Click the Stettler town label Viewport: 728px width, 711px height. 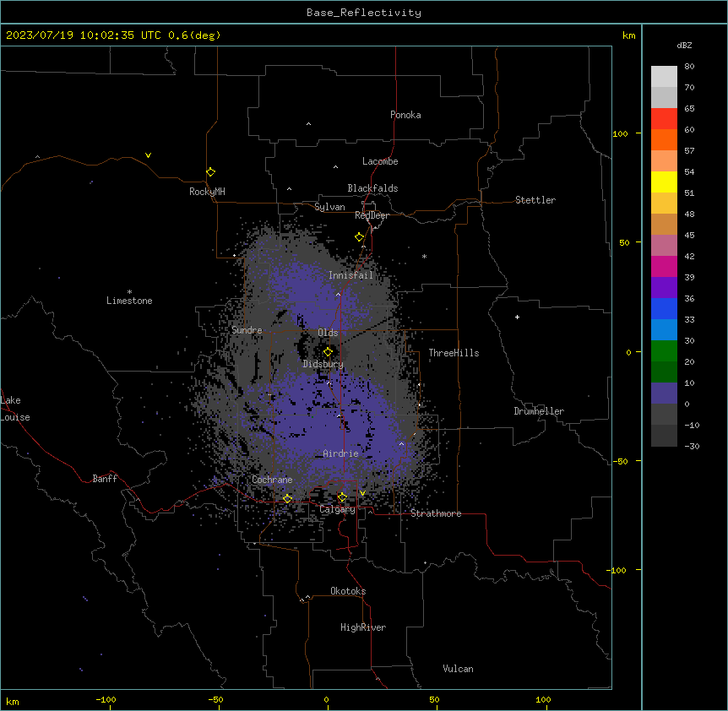[535, 200]
